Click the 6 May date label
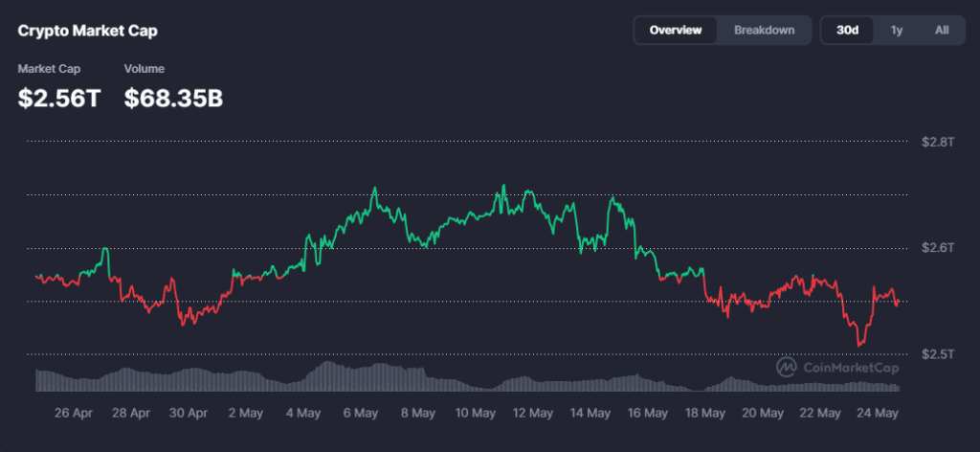Image resolution: width=980 pixels, height=452 pixels. click(361, 414)
